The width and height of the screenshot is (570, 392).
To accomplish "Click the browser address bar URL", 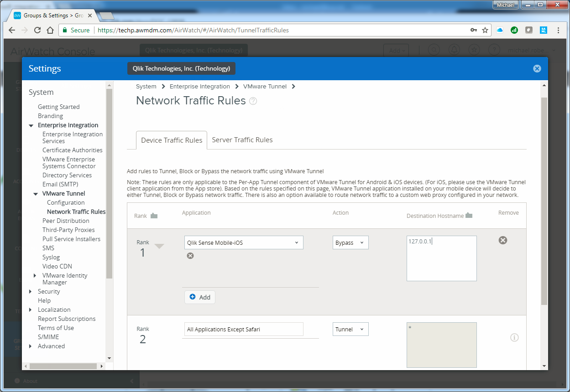I will [193, 30].
